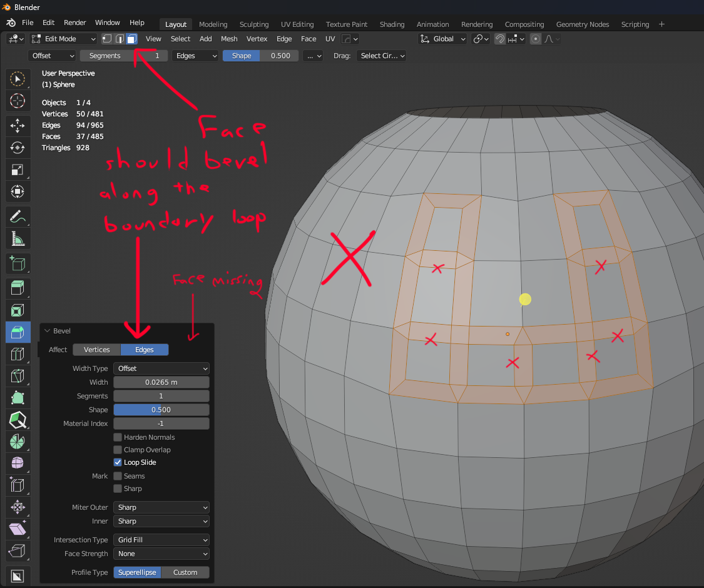Select the Custom profile type
This screenshot has width=704, height=588.
point(185,572)
